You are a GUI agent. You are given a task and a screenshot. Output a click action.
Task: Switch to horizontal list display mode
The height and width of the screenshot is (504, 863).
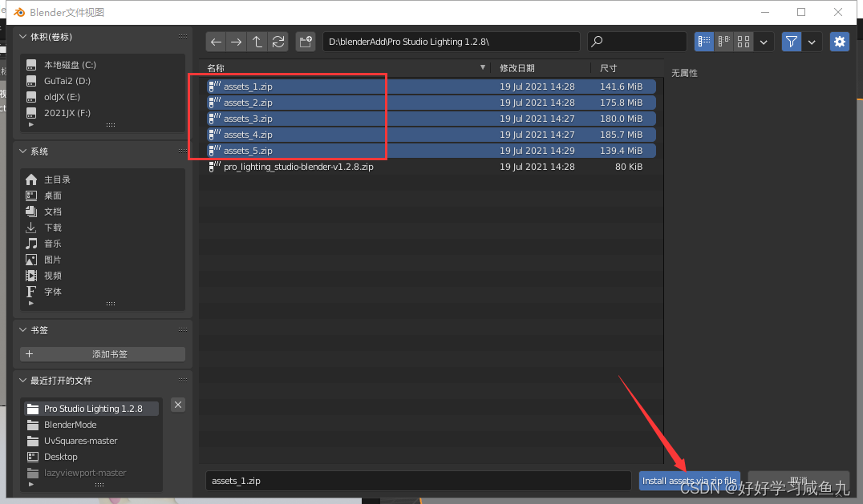point(723,42)
